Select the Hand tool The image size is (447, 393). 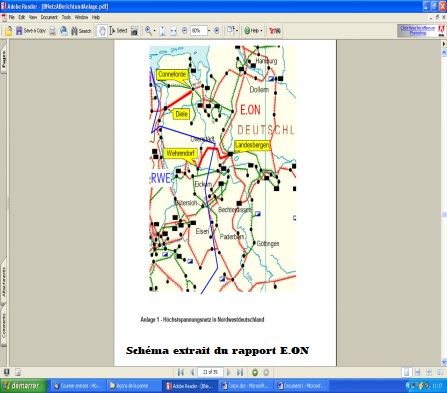click(102, 31)
